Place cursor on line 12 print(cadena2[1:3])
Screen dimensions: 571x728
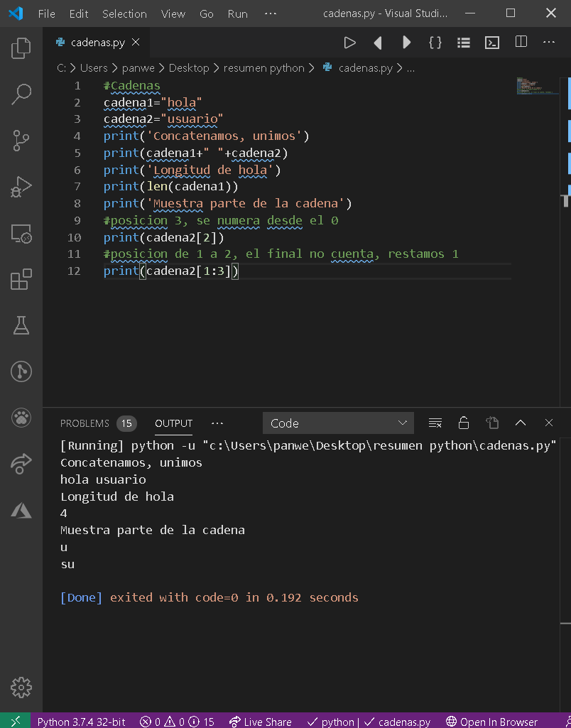(x=171, y=271)
